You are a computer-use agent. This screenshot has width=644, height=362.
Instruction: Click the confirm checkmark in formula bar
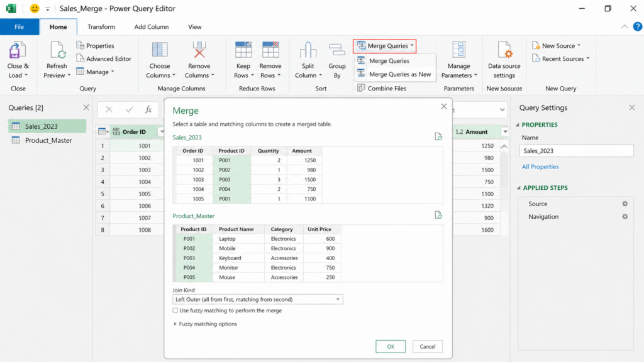click(130, 109)
